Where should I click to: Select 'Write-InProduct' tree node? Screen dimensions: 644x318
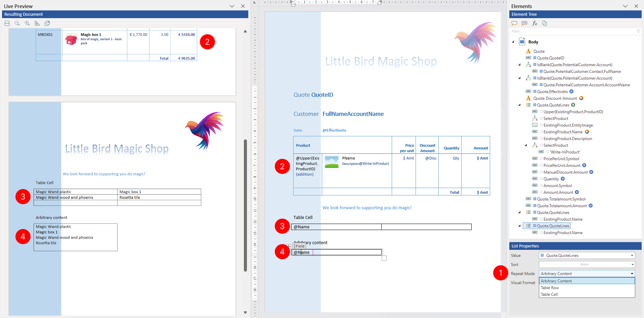tap(565, 152)
